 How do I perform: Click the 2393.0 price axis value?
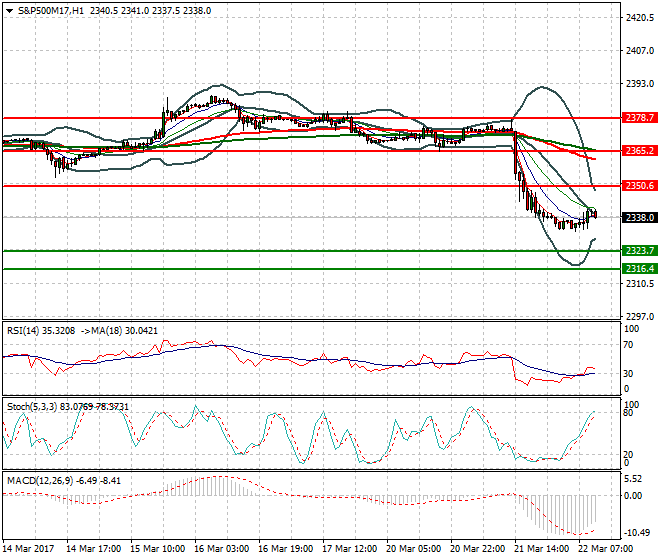pyautogui.click(x=640, y=84)
